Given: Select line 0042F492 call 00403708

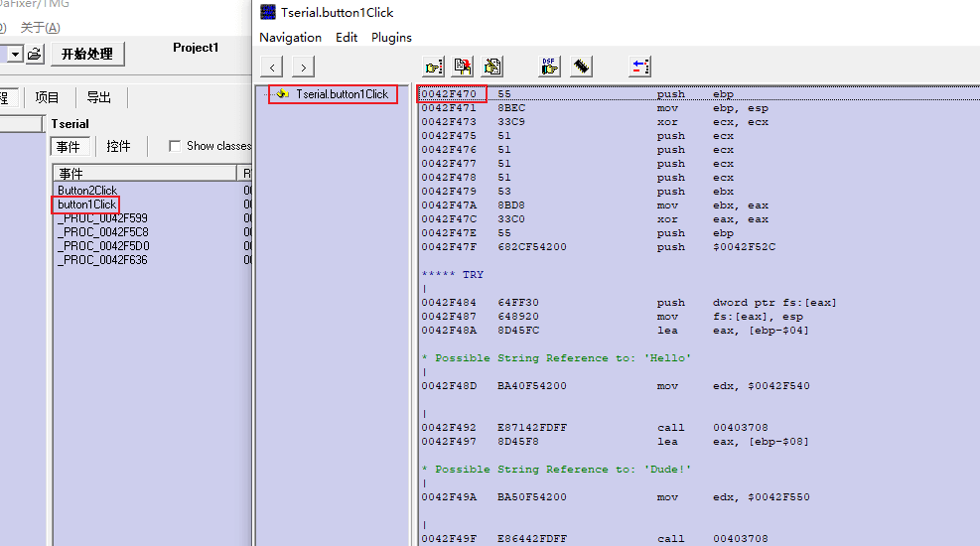Looking at the screenshot, I should pos(699,427).
